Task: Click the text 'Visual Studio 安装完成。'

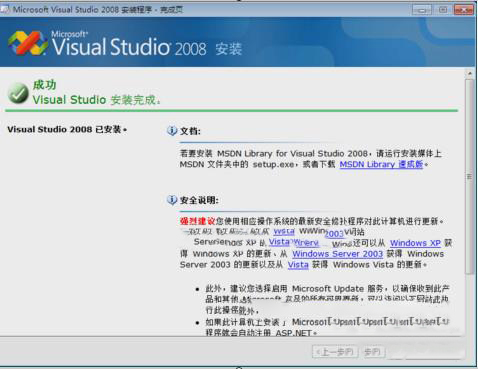Action: click(96, 100)
